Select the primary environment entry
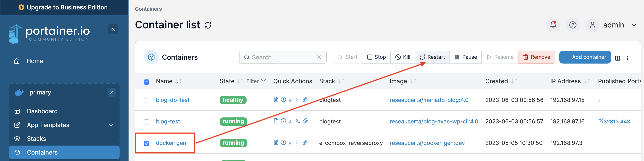Viewport: 644px width, 161px height. [40, 92]
